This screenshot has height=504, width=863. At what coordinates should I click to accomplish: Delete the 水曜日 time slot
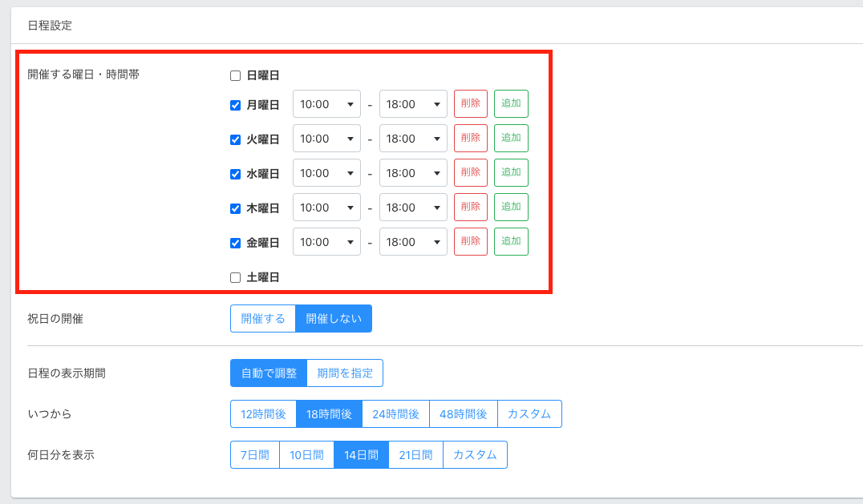[471, 173]
